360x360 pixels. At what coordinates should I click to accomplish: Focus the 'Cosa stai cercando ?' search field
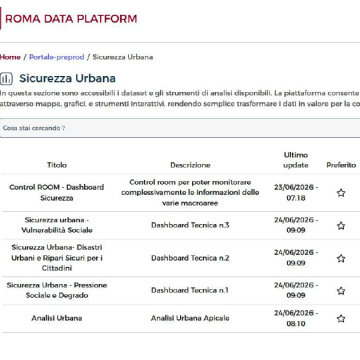[180, 128]
